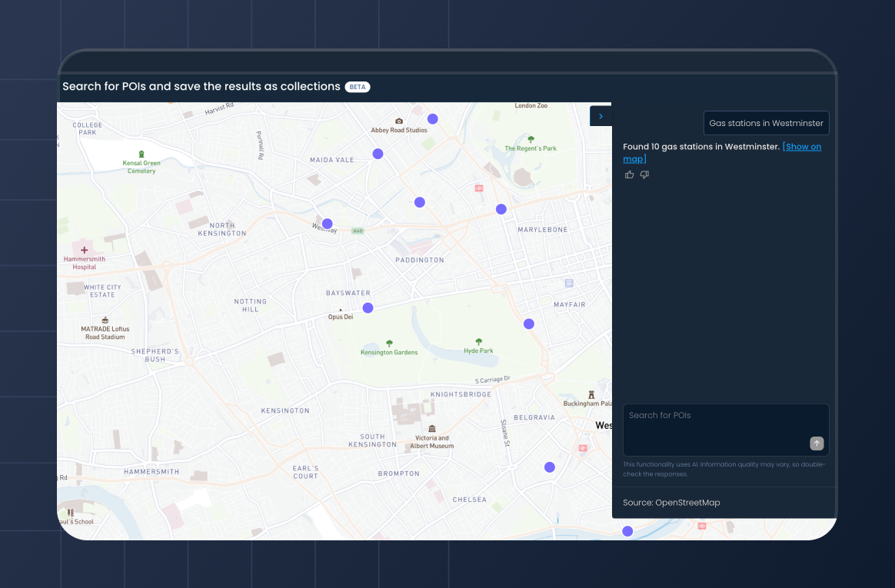Click the Hyde Park tree icon

(479, 341)
